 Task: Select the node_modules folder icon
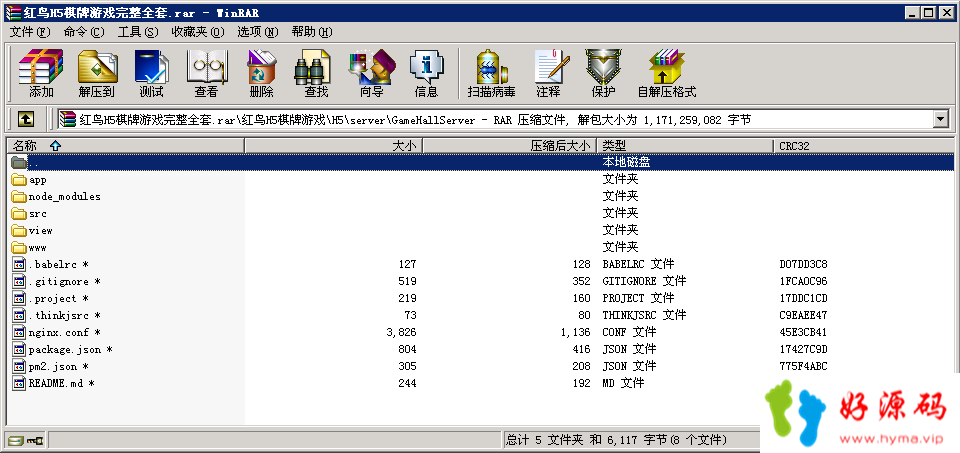[19, 197]
